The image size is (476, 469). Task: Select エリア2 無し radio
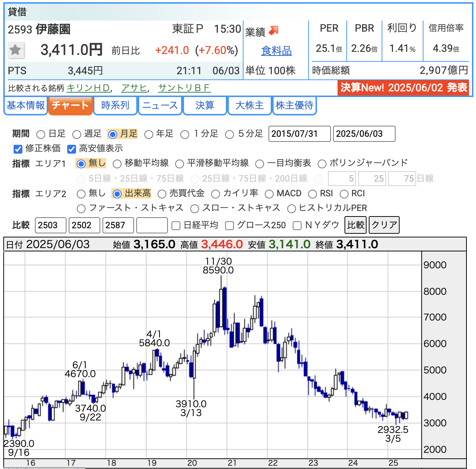tap(81, 194)
